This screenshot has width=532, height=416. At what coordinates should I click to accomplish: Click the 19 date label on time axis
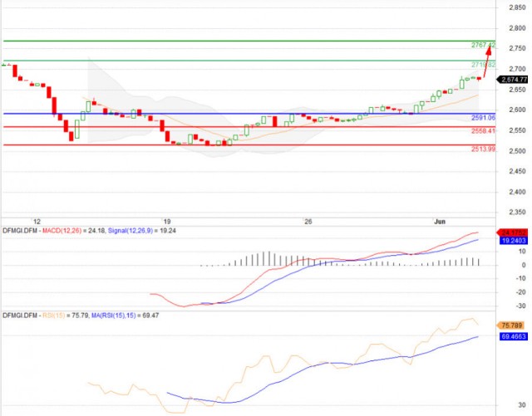[x=166, y=223]
